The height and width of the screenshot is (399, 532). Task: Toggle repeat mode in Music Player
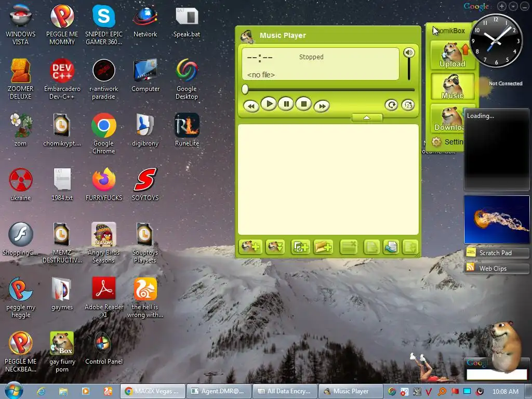click(x=391, y=105)
